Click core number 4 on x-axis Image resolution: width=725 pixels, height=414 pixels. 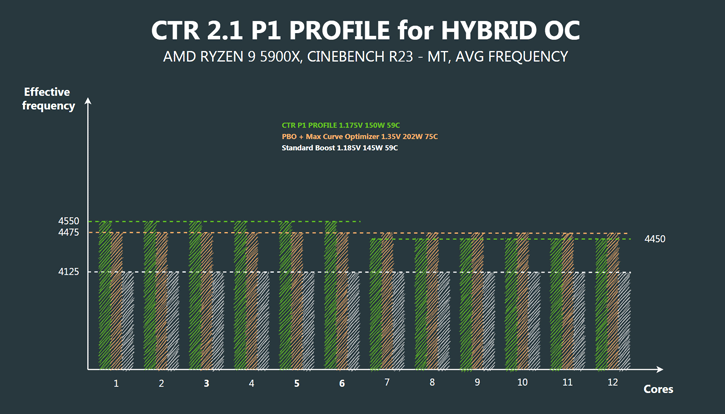(x=252, y=383)
